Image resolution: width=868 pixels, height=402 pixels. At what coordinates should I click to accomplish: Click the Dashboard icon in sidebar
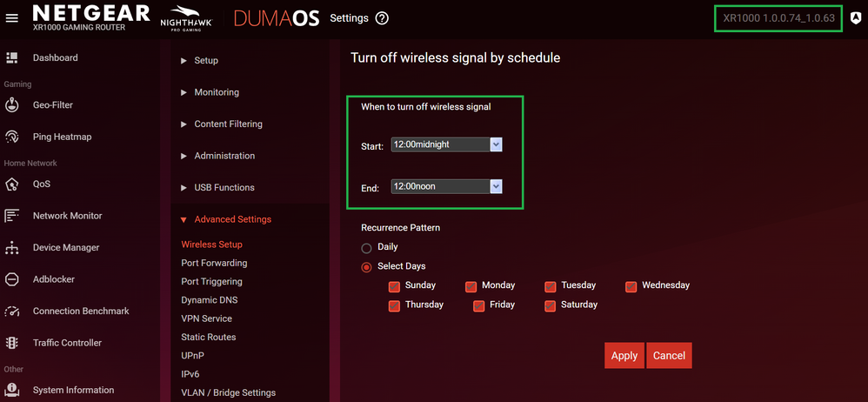point(12,57)
